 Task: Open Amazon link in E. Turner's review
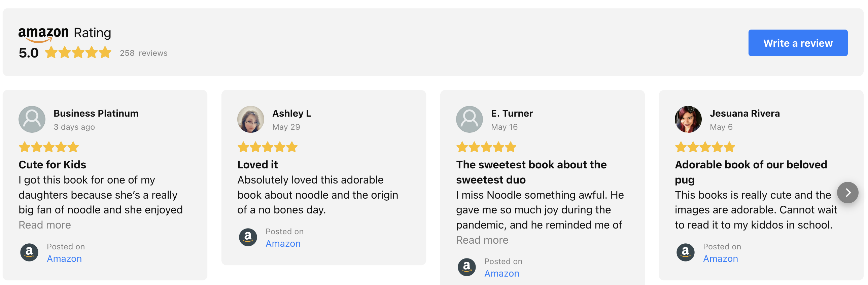click(x=502, y=273)
